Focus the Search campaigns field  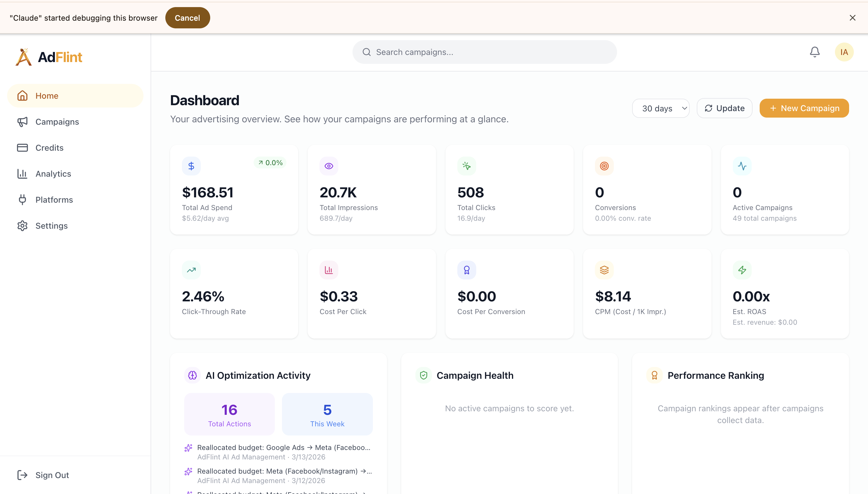coord(484,52)
